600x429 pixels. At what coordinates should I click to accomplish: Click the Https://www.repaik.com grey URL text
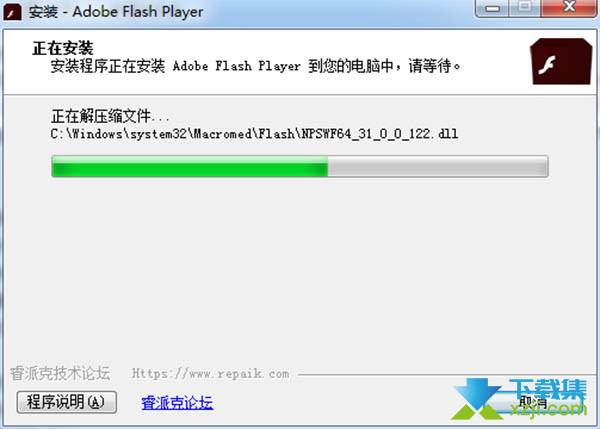click(210, 373)
